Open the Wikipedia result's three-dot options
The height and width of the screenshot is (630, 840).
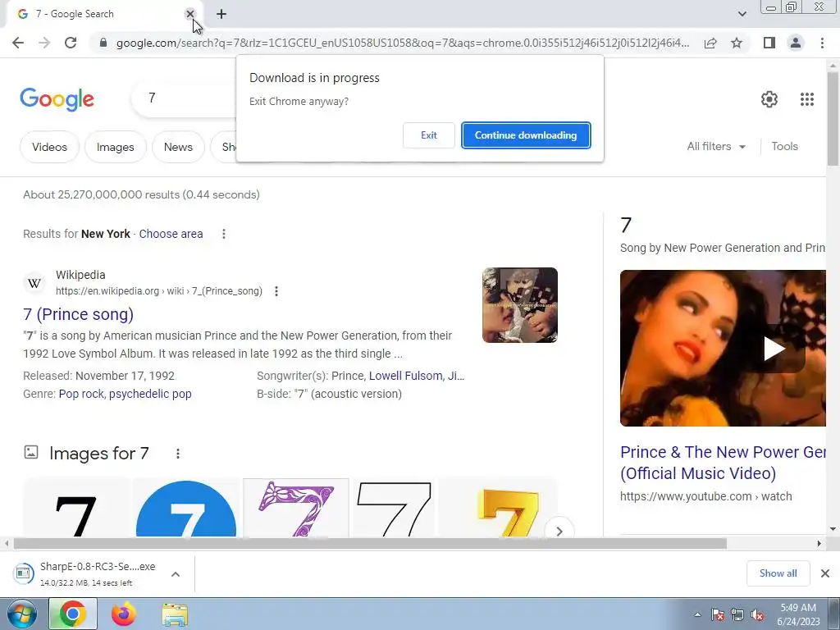276,291
